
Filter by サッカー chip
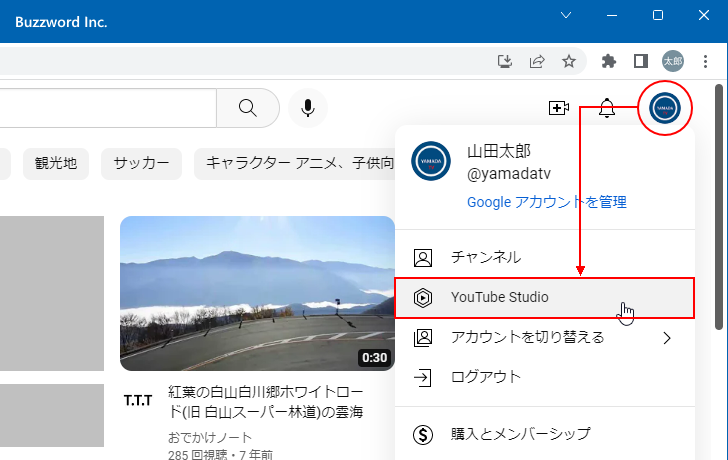point(141,163)
